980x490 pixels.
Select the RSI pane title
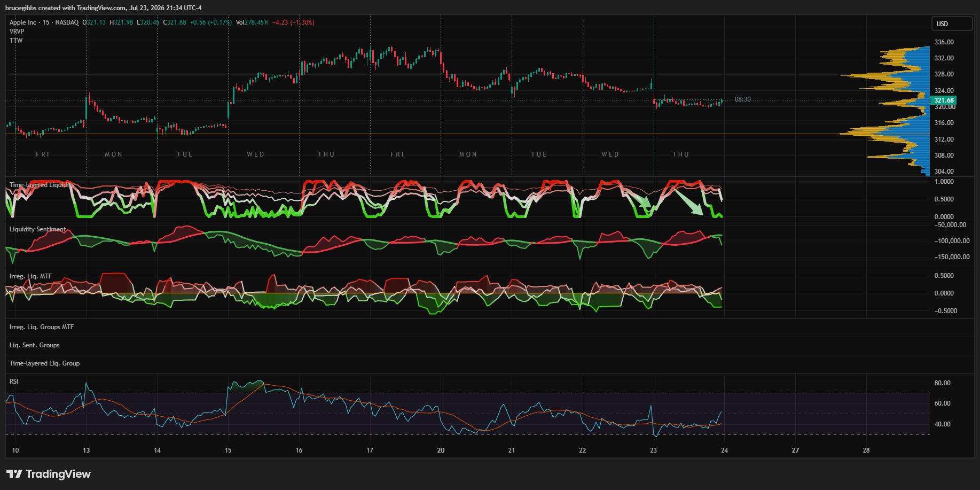click(x=14, y=382)
